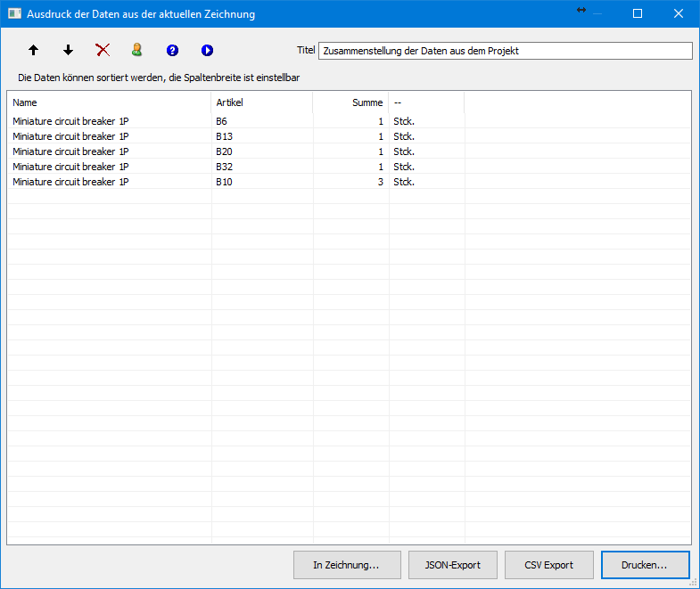
Task: Export data with JSON-Export button
Action: pos(452,565)
